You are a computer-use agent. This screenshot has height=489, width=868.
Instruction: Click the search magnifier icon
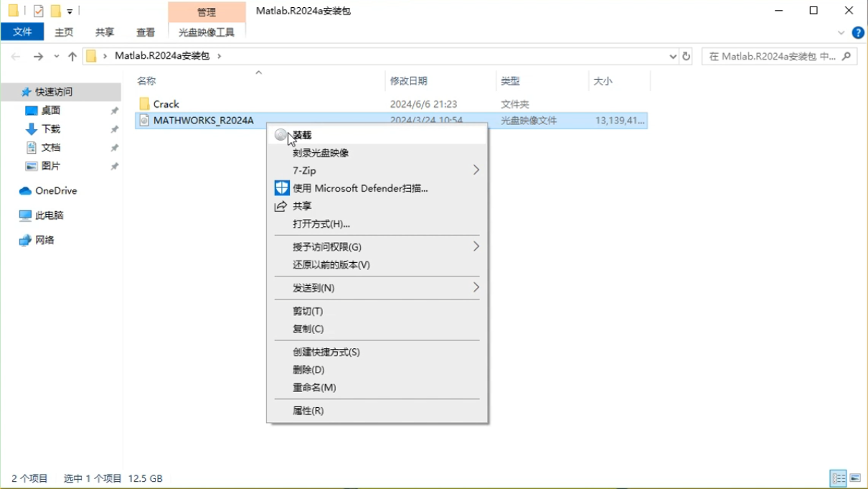[x=847, y=55]
